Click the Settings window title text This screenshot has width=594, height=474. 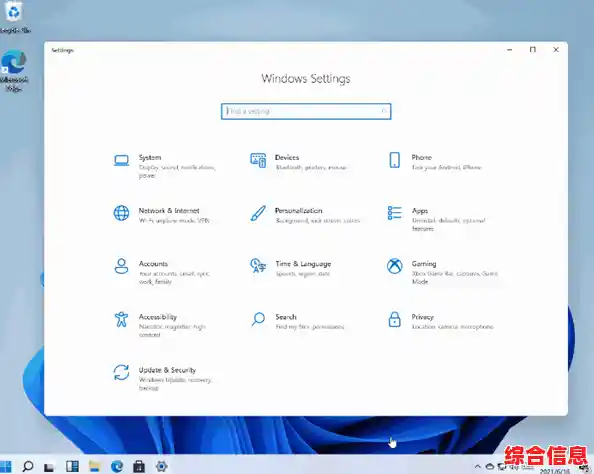tap(63, 50)
